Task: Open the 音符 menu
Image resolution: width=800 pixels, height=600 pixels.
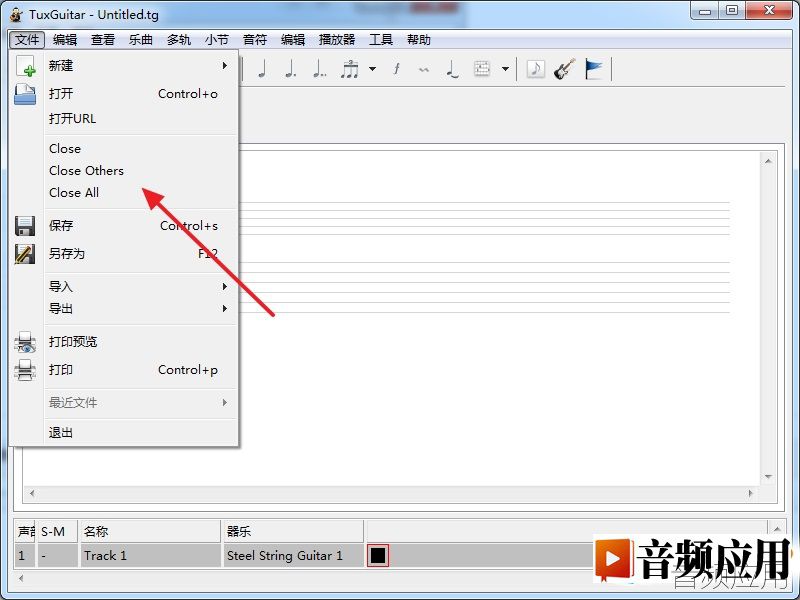Action: coord(255,40)
